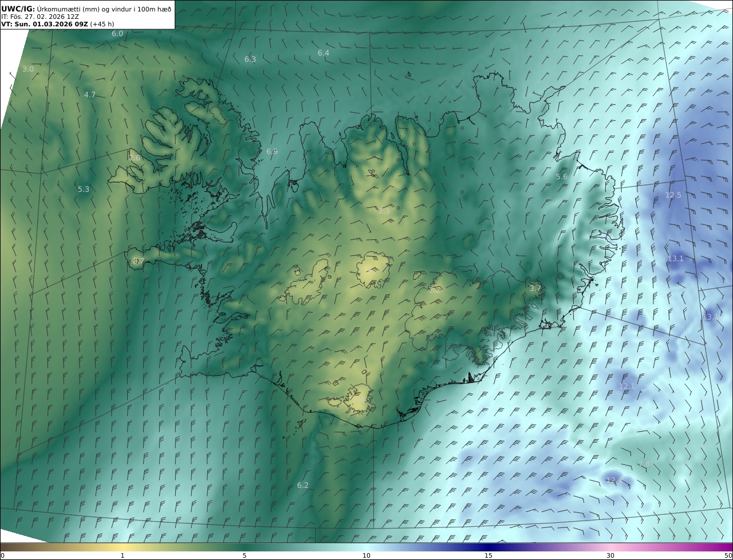The height and width of the screenshot is (560, 733).
Task: Click the colorbar tick label 10
Action: point(366,555)
